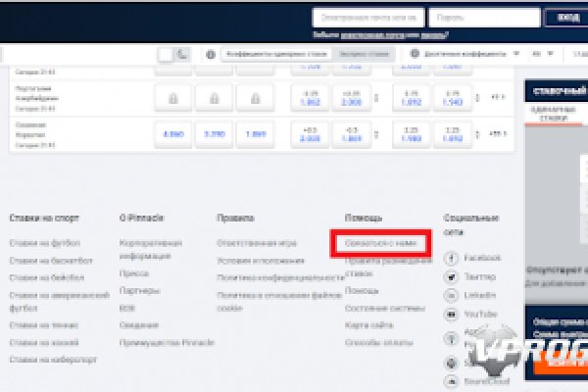Click the football betting footer link
Viewport: 588px width, 392px height.
(x=44, y=242)
